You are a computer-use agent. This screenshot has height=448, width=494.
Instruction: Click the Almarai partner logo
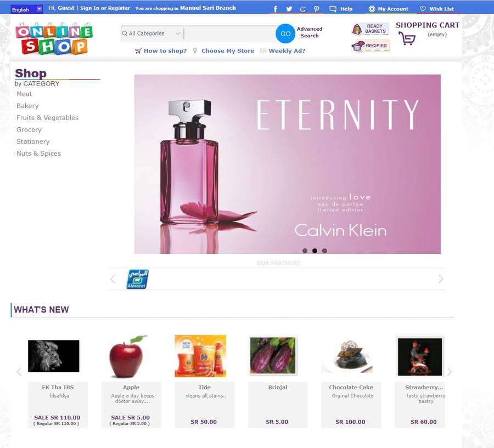click(138, 279)
